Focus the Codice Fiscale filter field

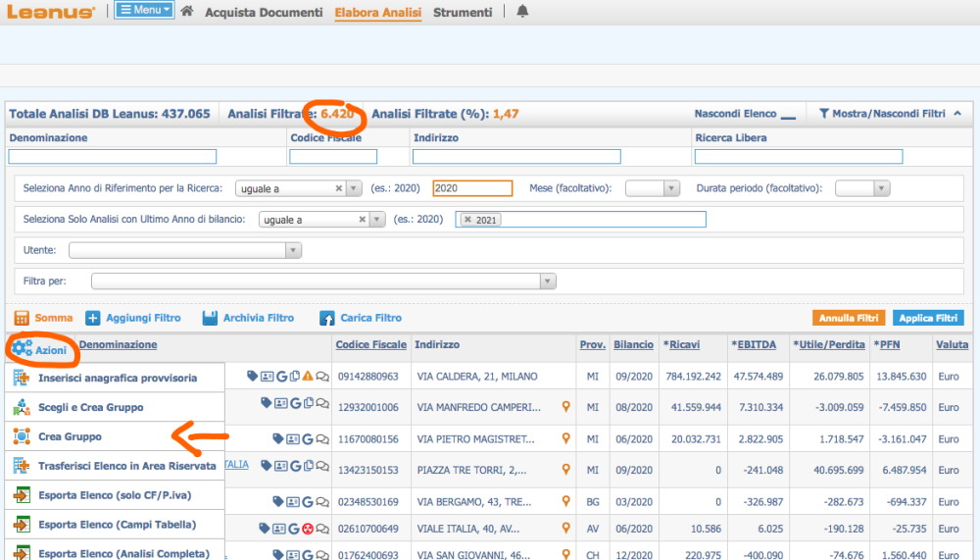click(333, 156)
